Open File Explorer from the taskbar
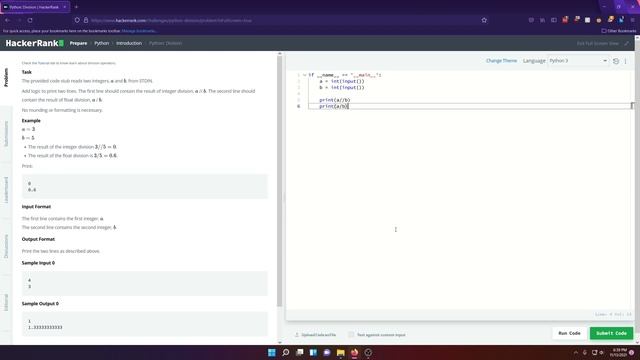The width and height of the screenshot is (640, 360). coord(341,353)
